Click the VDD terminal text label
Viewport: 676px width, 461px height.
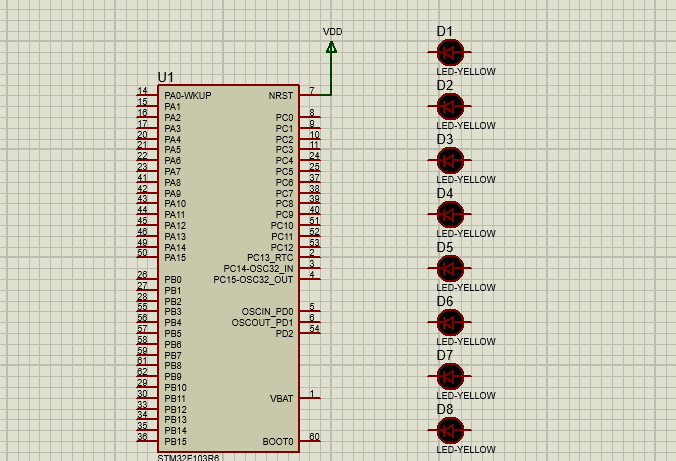[x=332, y=31]
